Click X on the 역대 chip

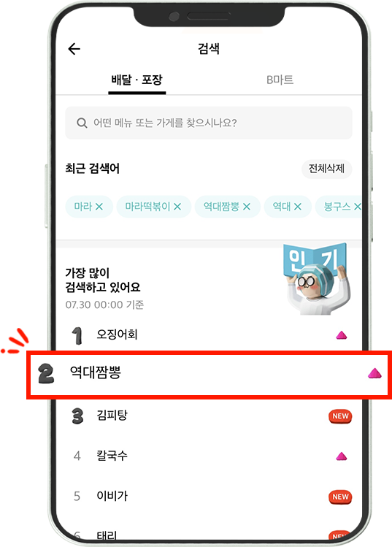coord(298,207)
